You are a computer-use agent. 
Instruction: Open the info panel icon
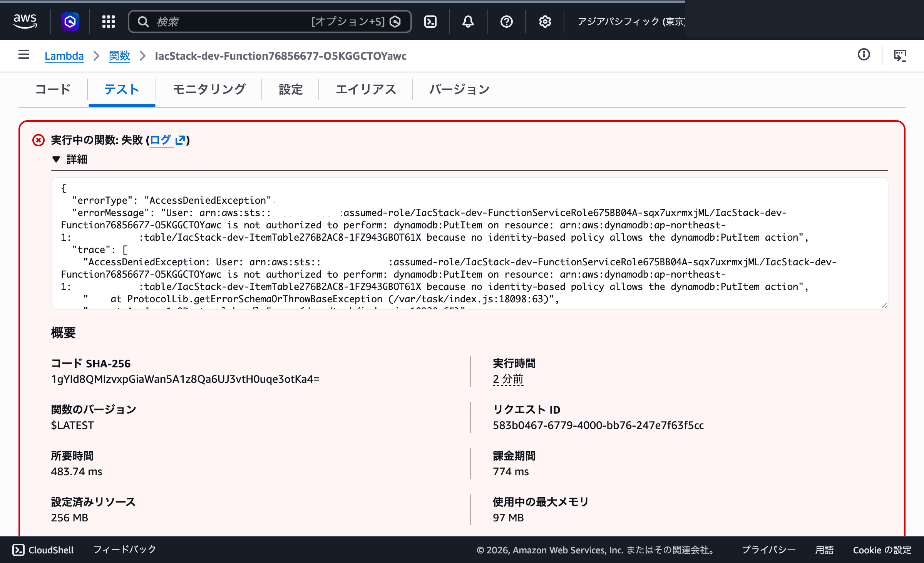[864, 55]
